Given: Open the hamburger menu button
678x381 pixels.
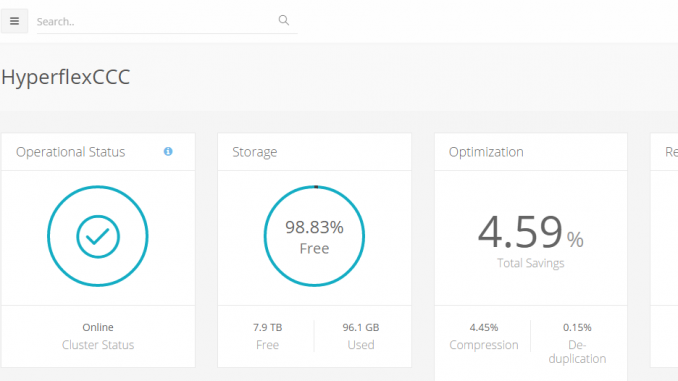Looking at the screenshot, I should 14,21.
